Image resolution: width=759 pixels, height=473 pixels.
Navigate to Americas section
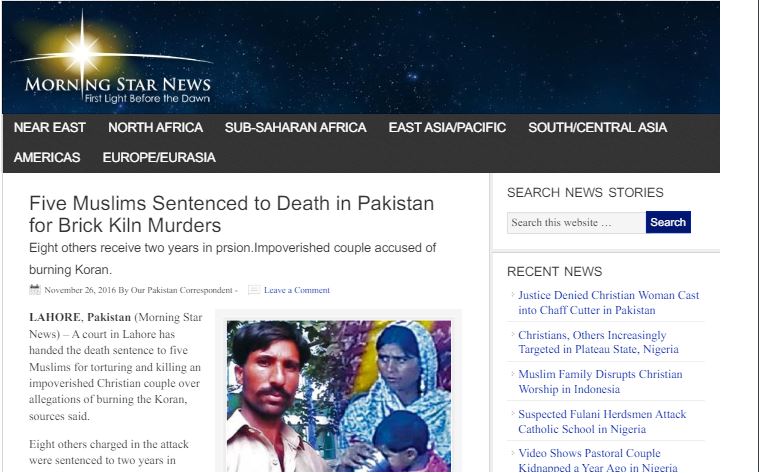tap(47, 157)
